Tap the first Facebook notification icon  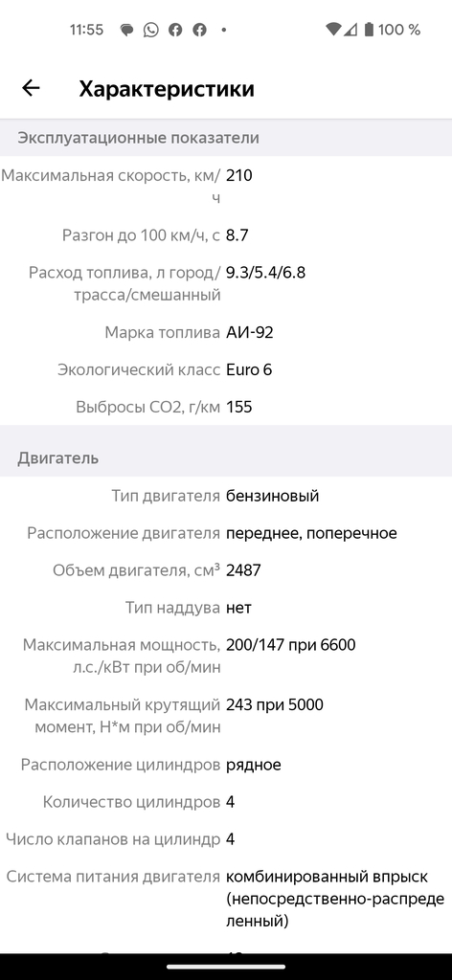175,30
